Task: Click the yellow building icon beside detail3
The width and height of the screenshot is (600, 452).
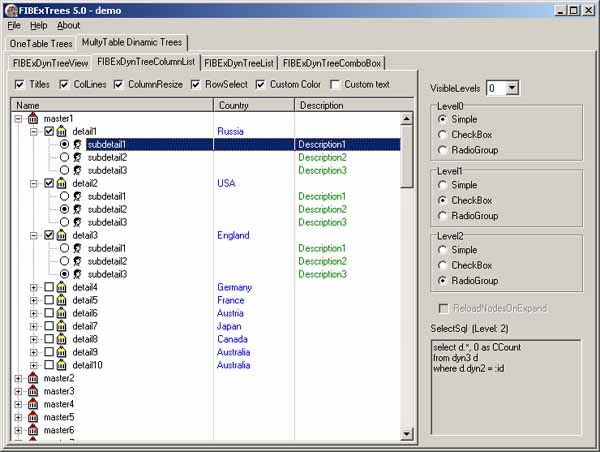Action: 62,235
